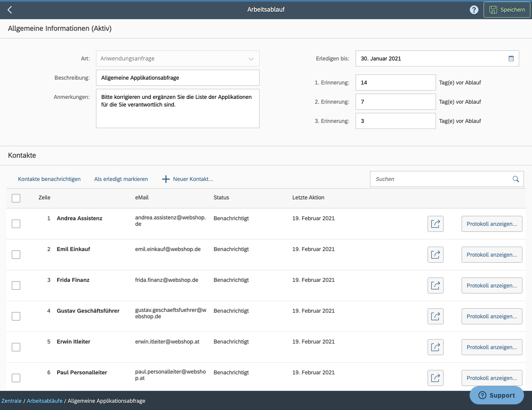The width and height of the screenshot is (532, 410).
Task: Click the back arrow in the header
Action: click(x=10, y=10)
